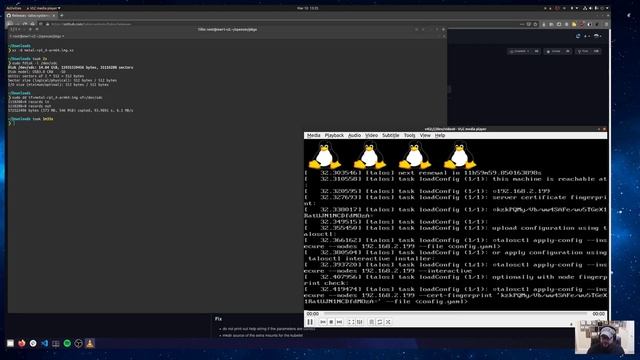Image resolution: width=640 pixels, height=360 pixels.
Task: Click the yellow extension icon in browser toolbar
Action: point(574,24)
